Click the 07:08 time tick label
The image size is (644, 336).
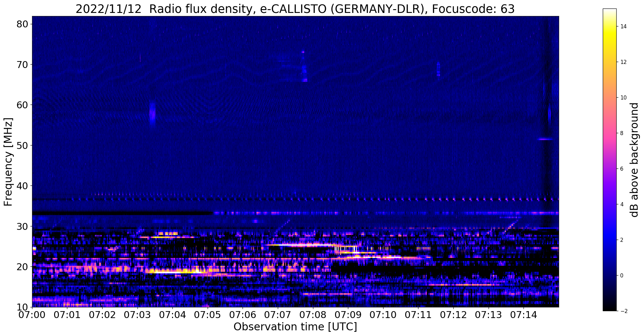pyautogui.click(x=313, y=315)
